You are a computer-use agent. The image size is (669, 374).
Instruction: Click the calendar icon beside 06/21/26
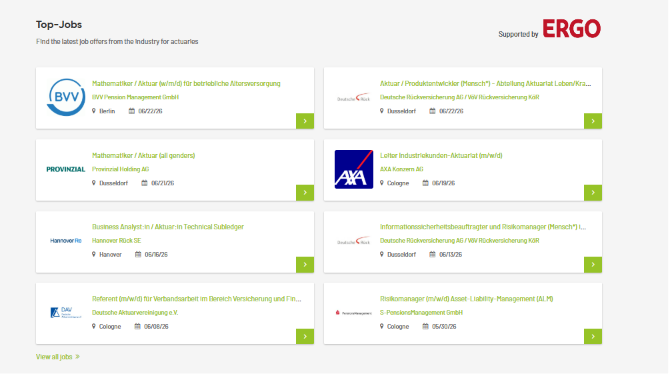point(144,183)
